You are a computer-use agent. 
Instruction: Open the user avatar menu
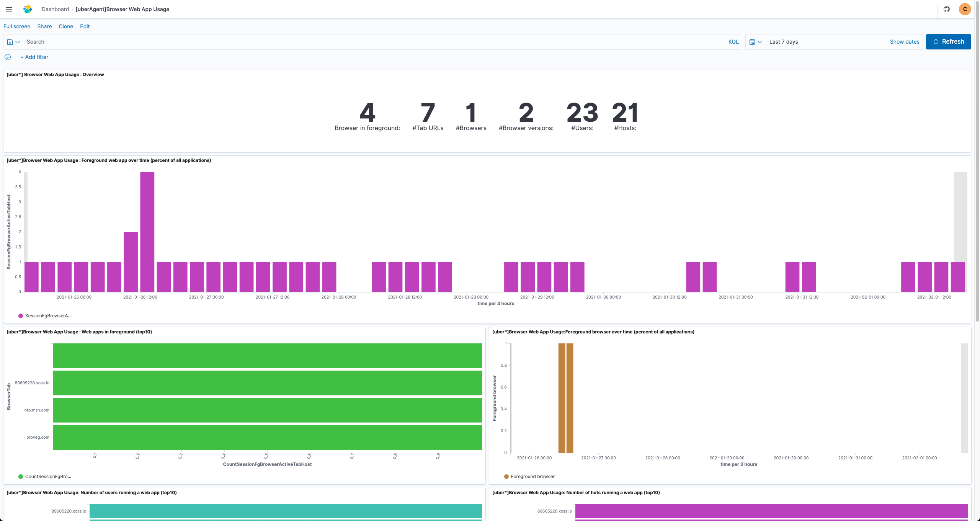click(965, 9)
